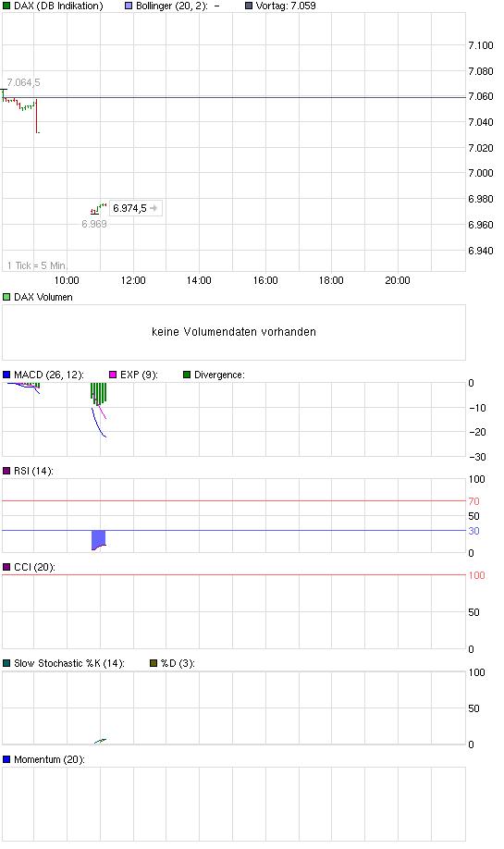Click the RSI (14) legend square
The height and width of the screenshot is (849, 504).
point(6,471)
